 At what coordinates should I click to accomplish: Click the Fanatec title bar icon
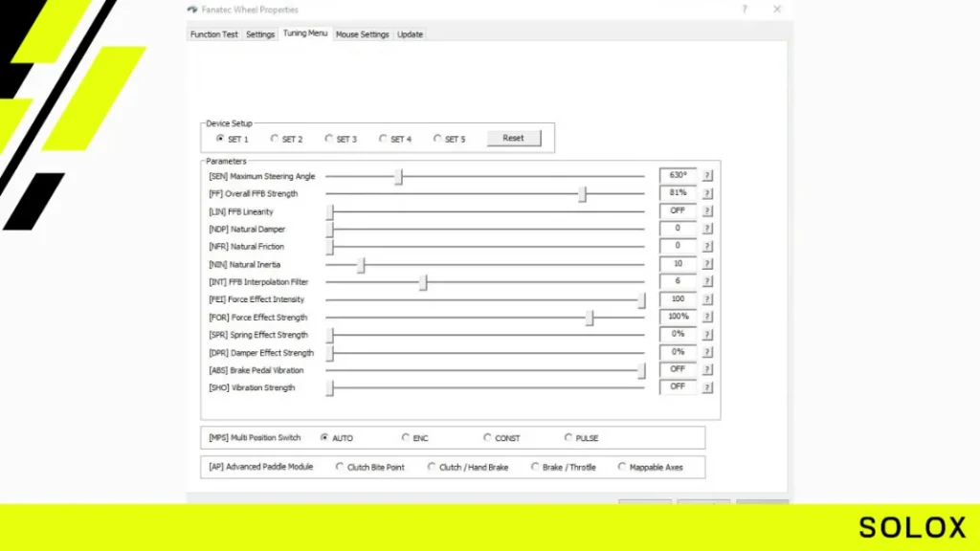point(192,10)
